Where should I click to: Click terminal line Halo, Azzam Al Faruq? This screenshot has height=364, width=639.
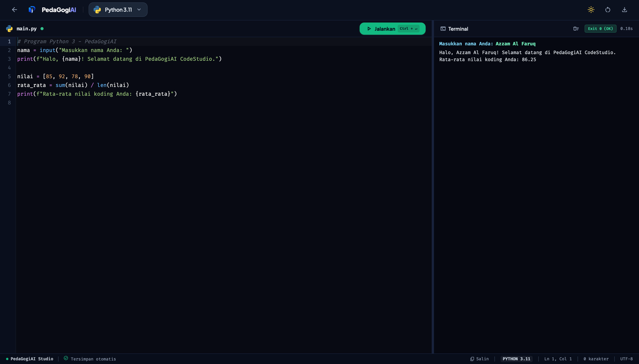(527, 52)
